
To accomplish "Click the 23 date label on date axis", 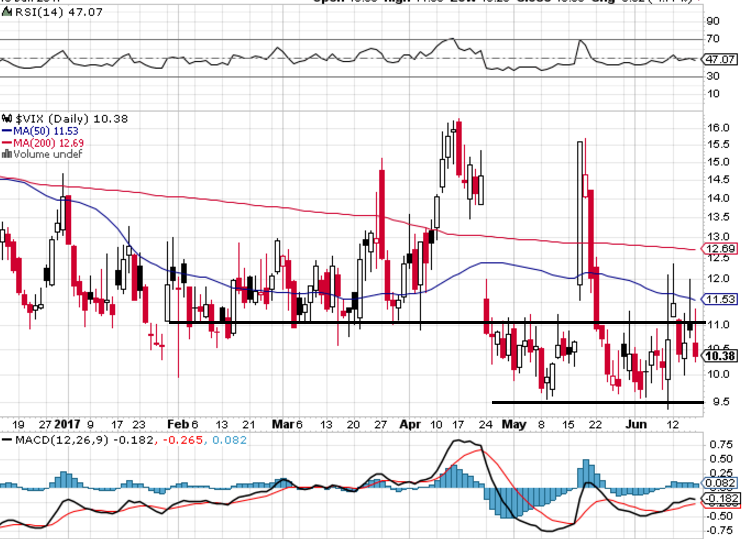I will click(x=138, y=424).
